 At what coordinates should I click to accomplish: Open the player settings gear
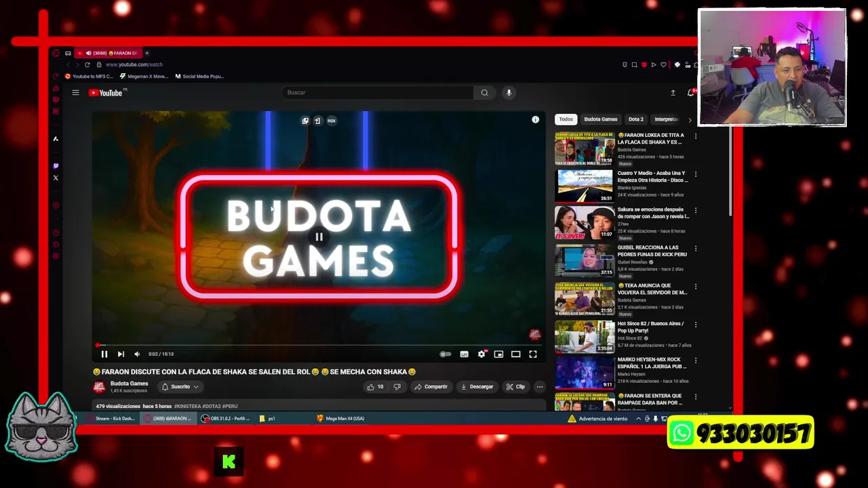481,354
